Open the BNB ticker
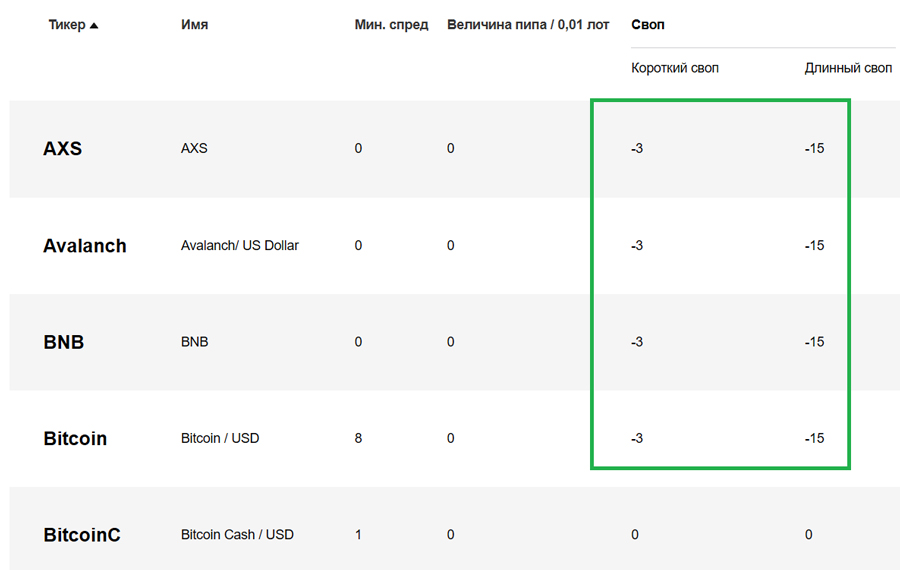The width and height of the screenshot is (900, 570). click(x=64, y=342)
